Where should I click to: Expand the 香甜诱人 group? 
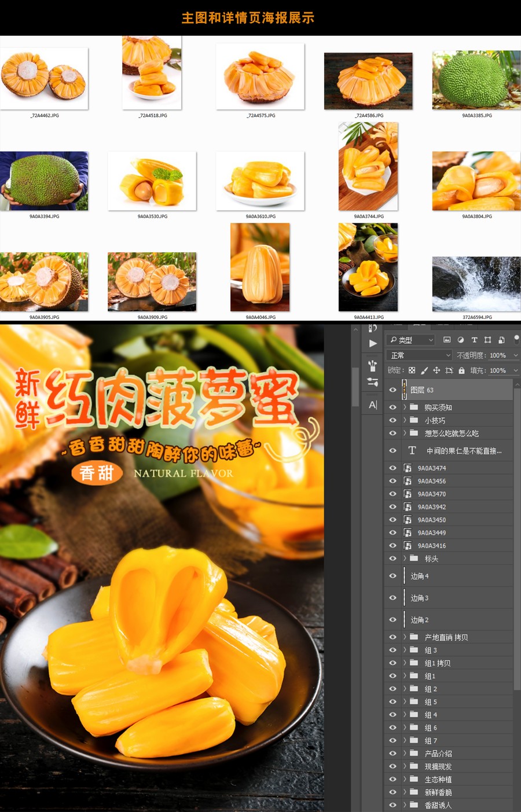pos(405,804)
